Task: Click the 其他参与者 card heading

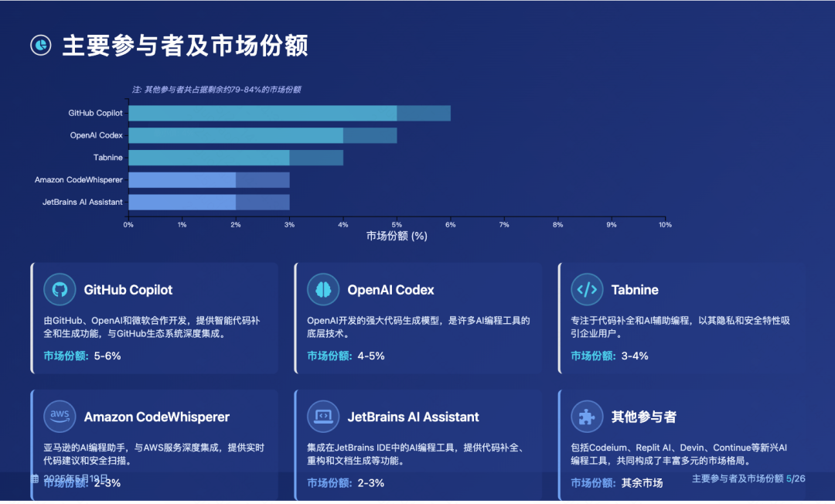Action: 644,417
